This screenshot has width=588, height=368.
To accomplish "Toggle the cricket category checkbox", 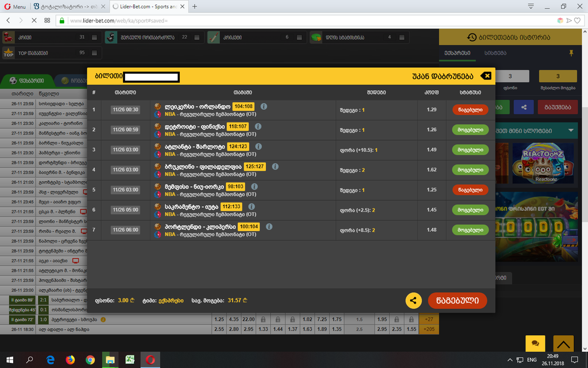I will [x=299, y=37].
